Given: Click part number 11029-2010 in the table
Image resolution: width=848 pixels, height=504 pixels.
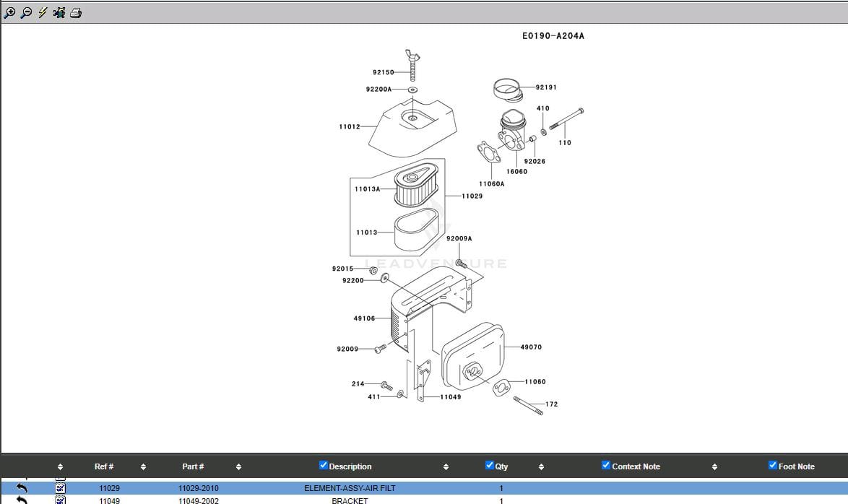Looking at the screenshot, I should pyautogui.click(x=199, y=489).
